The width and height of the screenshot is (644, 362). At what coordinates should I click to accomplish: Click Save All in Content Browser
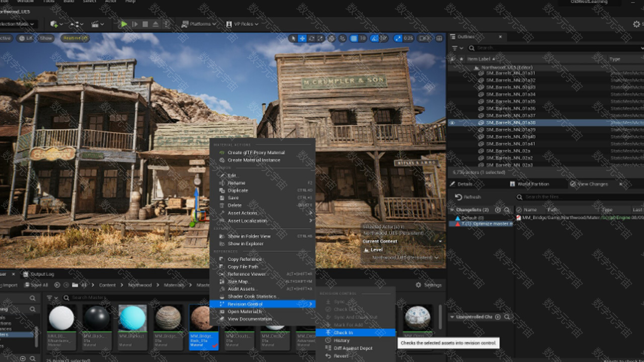tap(36, 285)
